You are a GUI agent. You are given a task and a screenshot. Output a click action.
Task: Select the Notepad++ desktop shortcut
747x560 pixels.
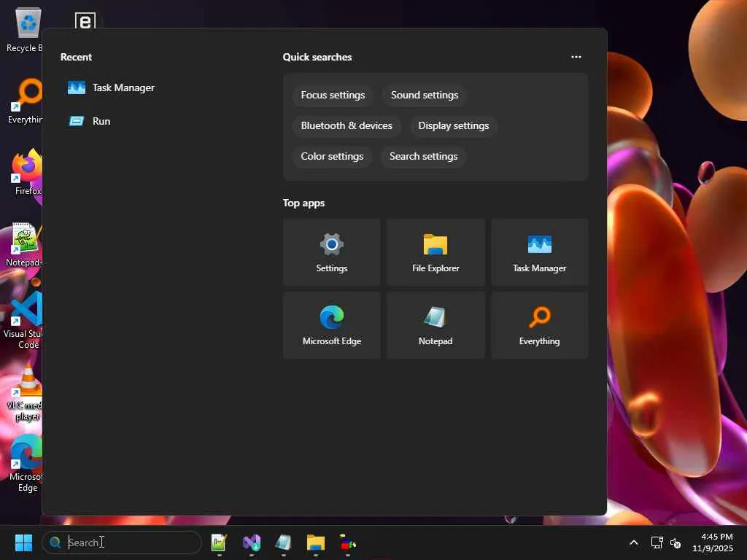[x=24, y=244]
